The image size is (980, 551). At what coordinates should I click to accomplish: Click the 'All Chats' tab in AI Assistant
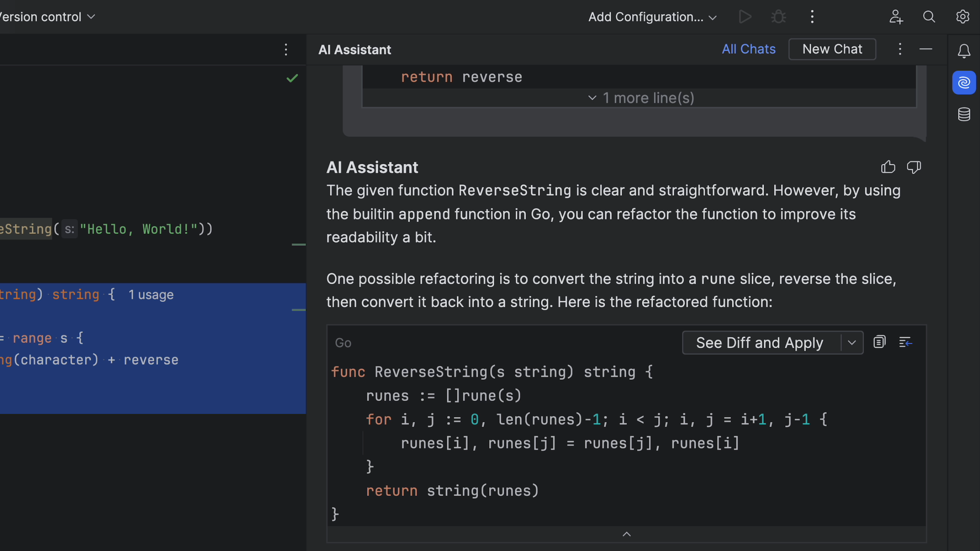tap(749, 49)
